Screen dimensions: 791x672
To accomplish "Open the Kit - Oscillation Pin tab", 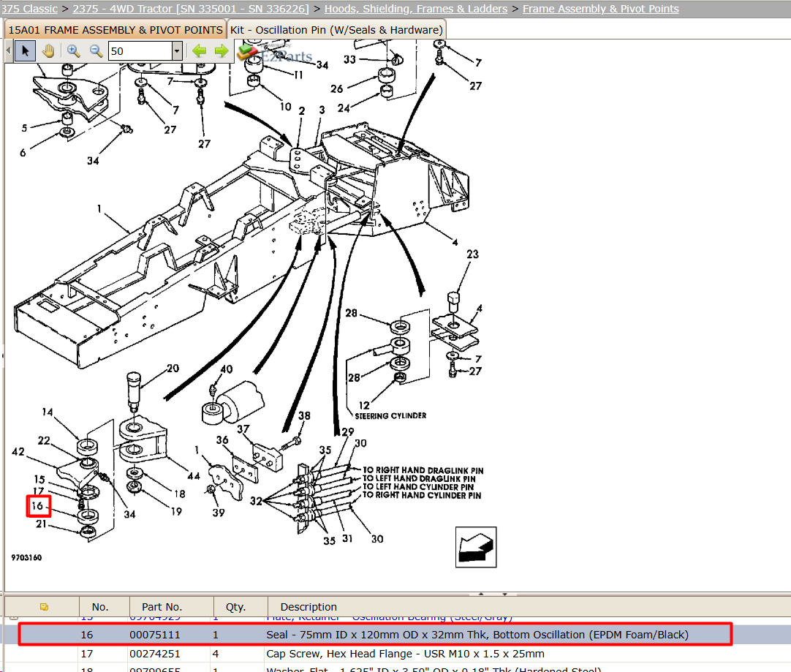I will coord(336,30).
